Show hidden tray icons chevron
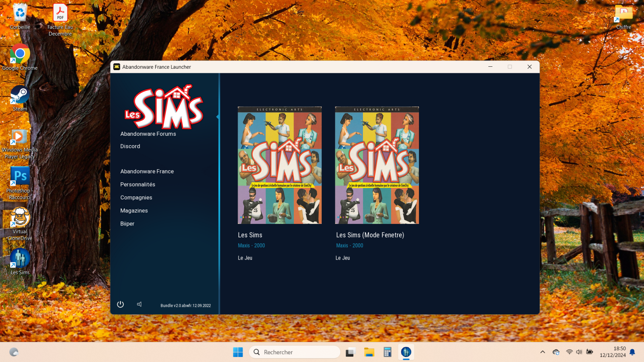 543,352
